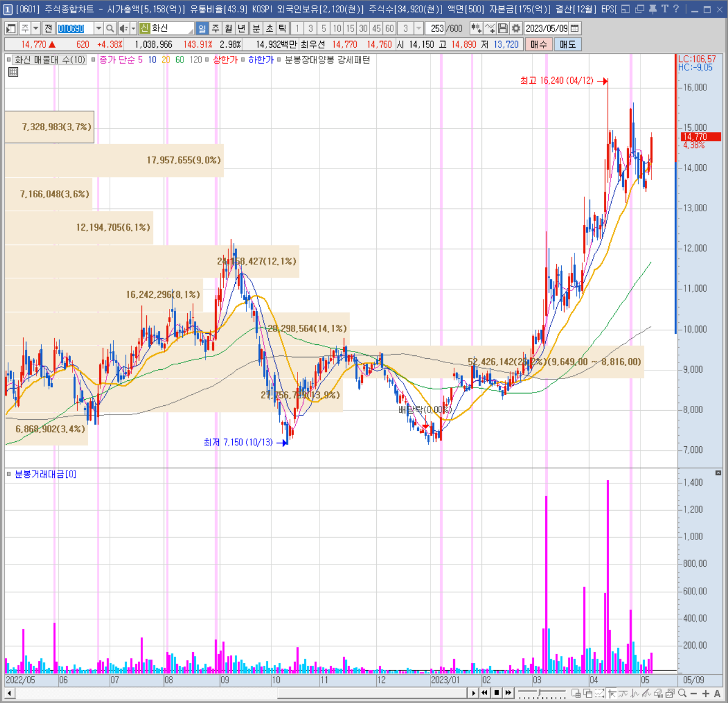The image size is (728, 703).
Task: Click the pin window icon in title bar
Action: point(653,9)
